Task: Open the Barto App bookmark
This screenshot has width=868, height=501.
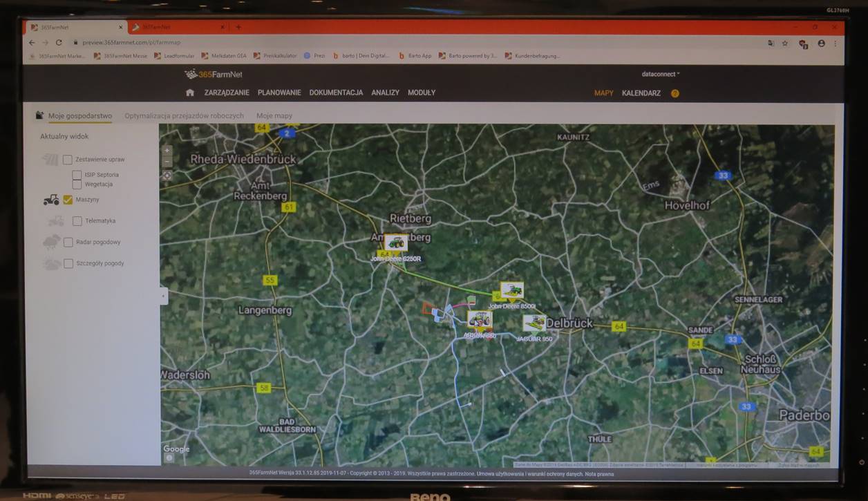Action: 415,56
